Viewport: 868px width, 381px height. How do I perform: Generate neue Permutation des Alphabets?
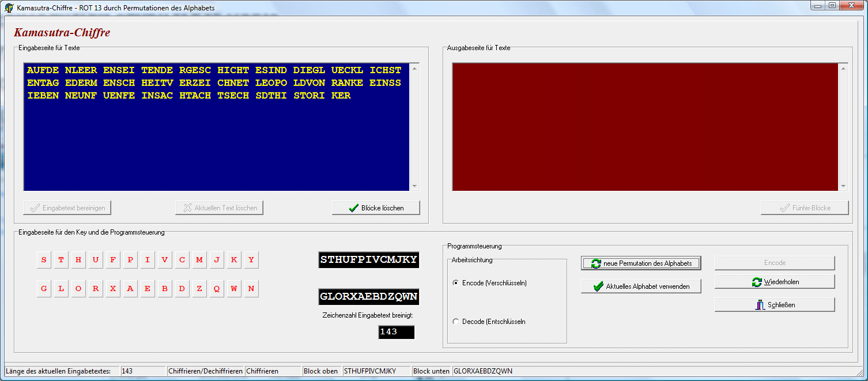(x=641, y=263)
